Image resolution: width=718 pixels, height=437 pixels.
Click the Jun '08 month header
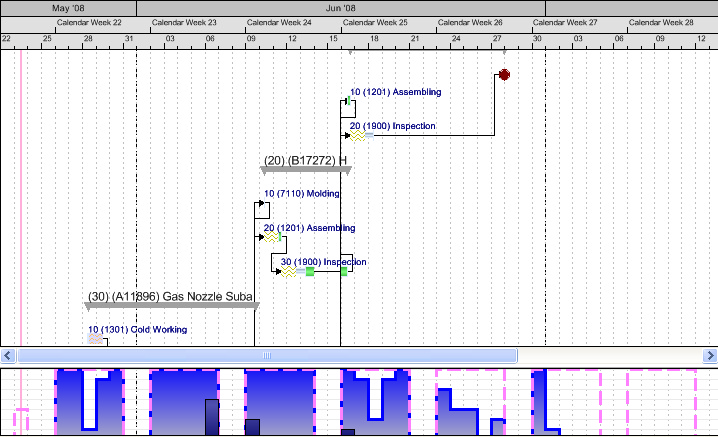pos(340,7)
